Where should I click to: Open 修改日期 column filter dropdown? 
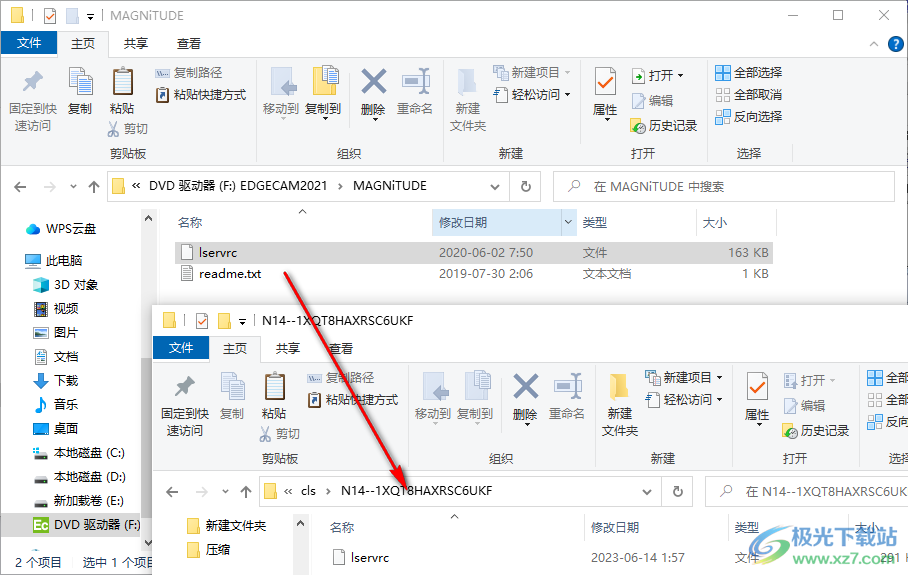(x=568, y=222)
